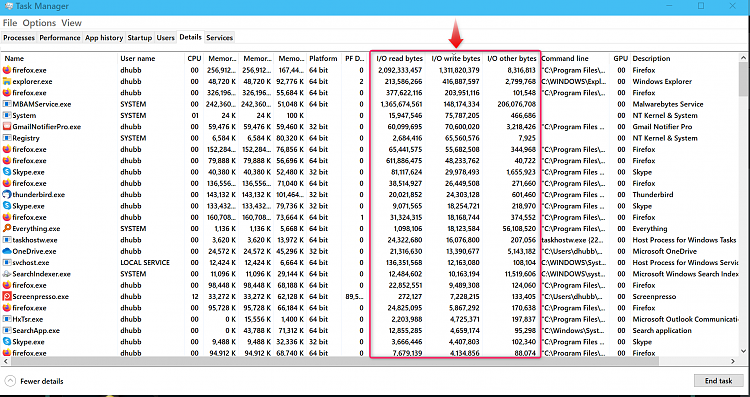The height and width of the screenshot is (397, 750).
Task: Click the Skype icon in the 40,380 K row
Action: (x=7, y=172)
